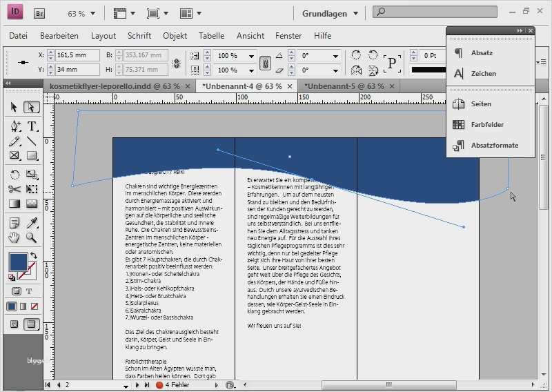Select the Hand tool

tap(14, 238)
